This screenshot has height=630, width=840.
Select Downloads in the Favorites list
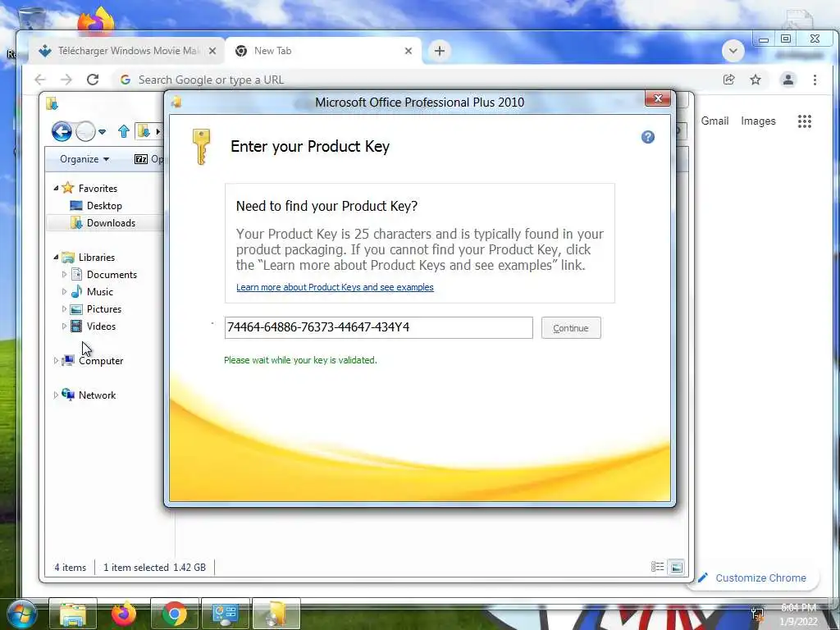(111, 223)
